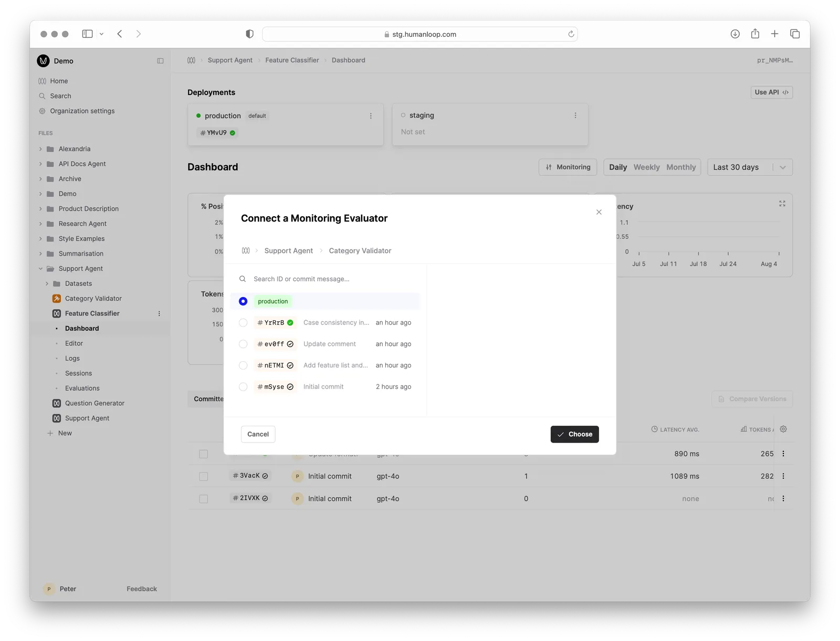Switch to the Weekly view
The image size is (840, 641).
click(x=646, y=167)
